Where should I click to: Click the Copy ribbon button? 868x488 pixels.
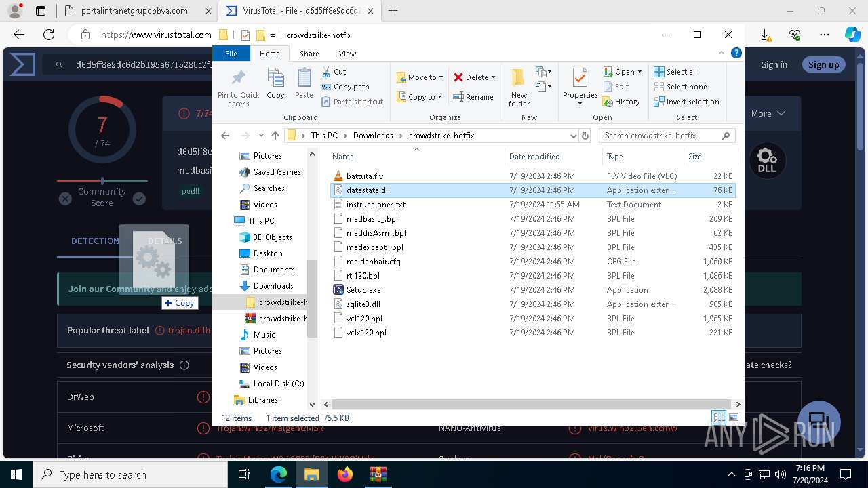coord(275,85)
